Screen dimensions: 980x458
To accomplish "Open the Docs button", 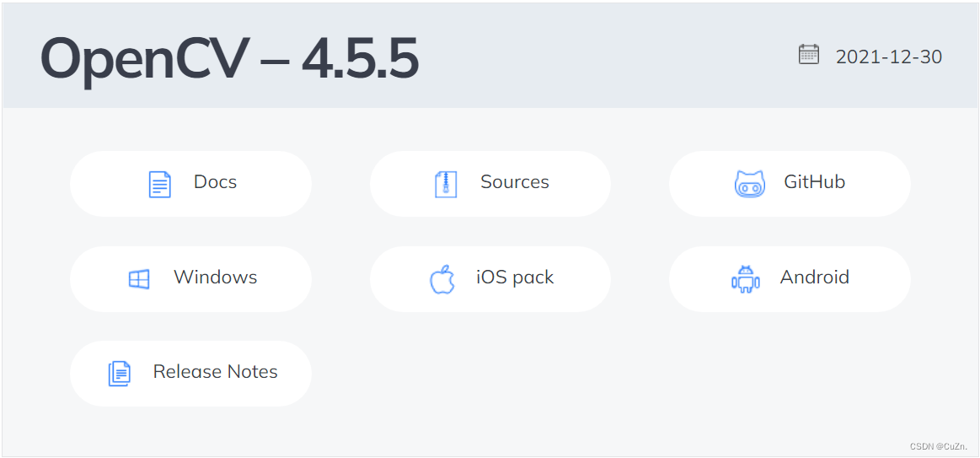I will click(x=190, y=183).
